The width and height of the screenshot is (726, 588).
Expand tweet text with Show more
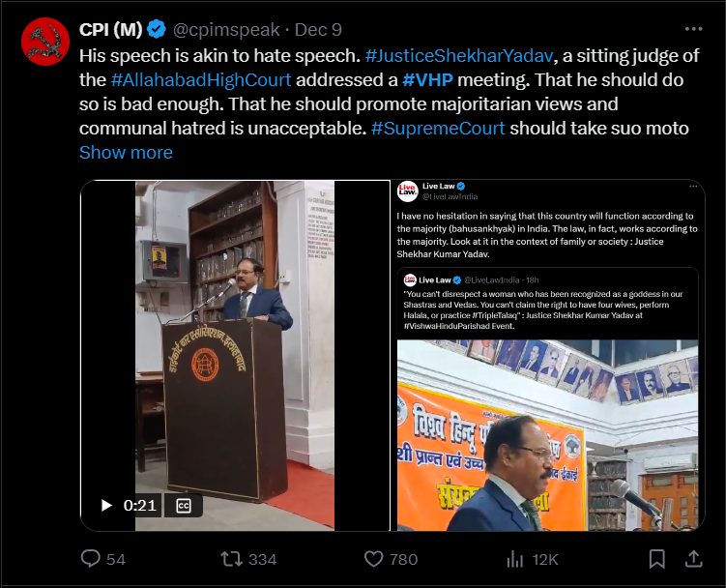(x=126, y=153)
